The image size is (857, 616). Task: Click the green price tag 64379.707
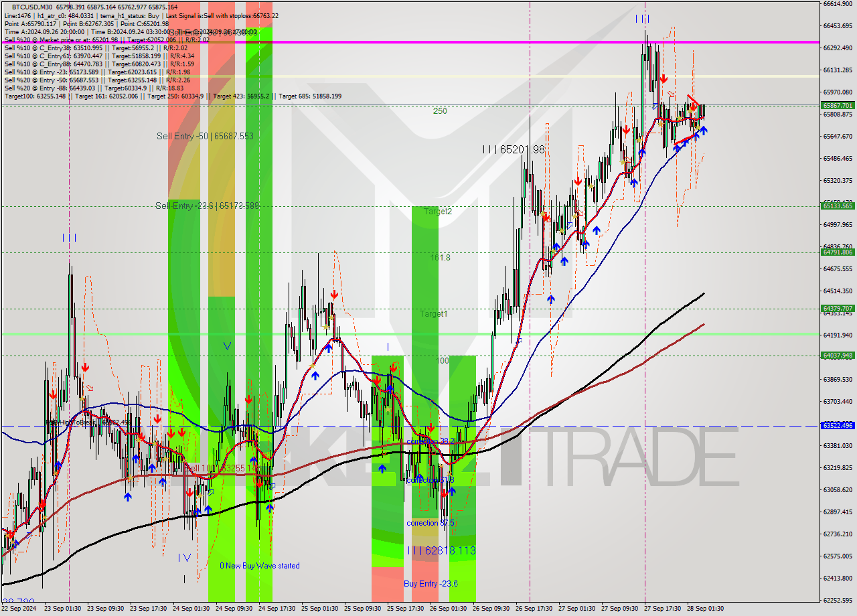[838, 309]
